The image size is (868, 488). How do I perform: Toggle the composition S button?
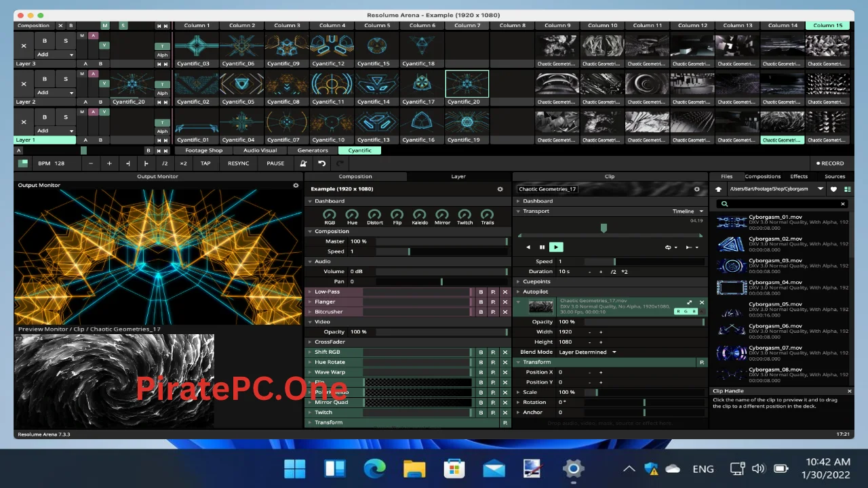pyautogui.click(x=123, y=26)
